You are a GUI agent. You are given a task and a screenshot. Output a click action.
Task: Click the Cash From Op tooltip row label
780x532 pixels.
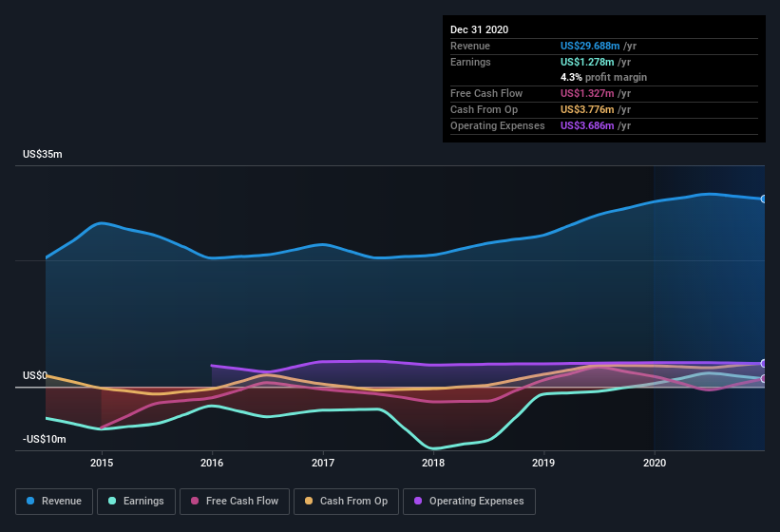point(484,109)
